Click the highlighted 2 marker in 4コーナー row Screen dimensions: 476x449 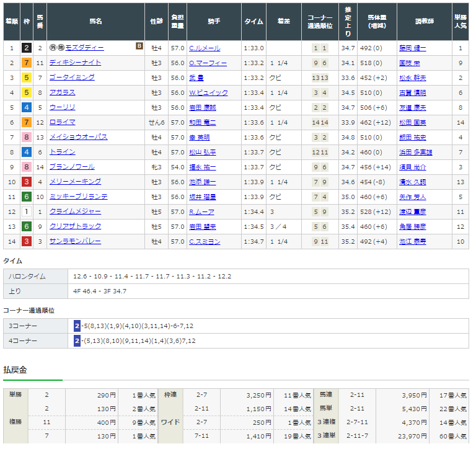click(77, 341)
